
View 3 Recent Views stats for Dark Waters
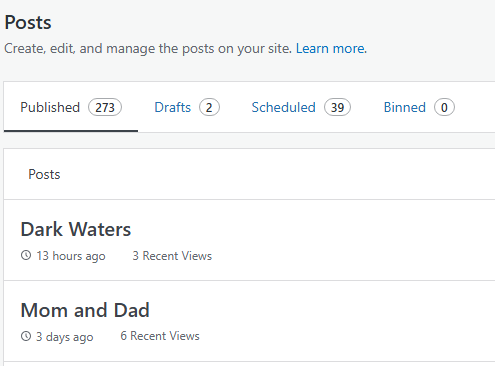tap(172, 256)
